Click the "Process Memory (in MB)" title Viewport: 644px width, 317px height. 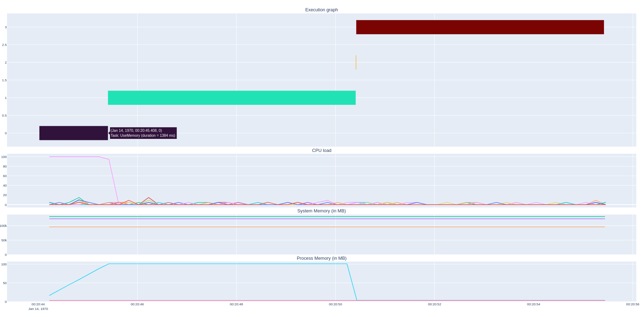pos(321,258)
